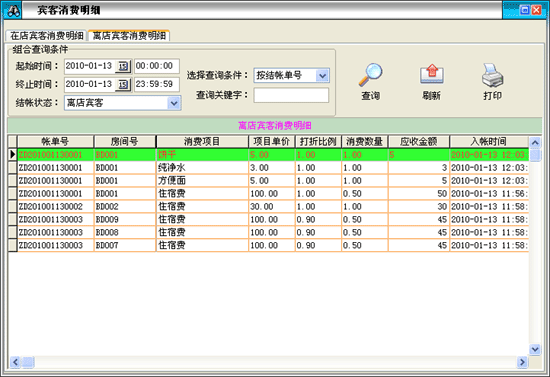Open the calendar picker for 终止时间
Image resolution: width=550 pixels, height=377 pixels.
[123, 85]
